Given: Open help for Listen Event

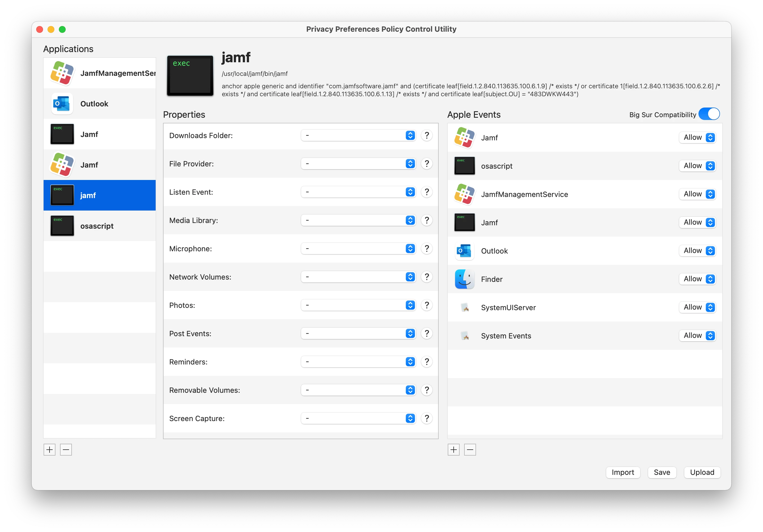Looking at the screenshot, I should point(427,192).
